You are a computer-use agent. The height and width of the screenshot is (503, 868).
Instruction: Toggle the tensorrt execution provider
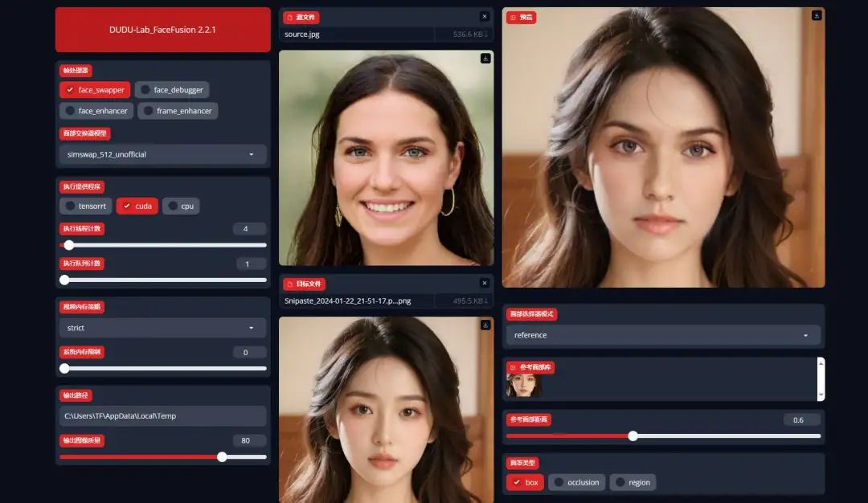[x=86, y=206]
